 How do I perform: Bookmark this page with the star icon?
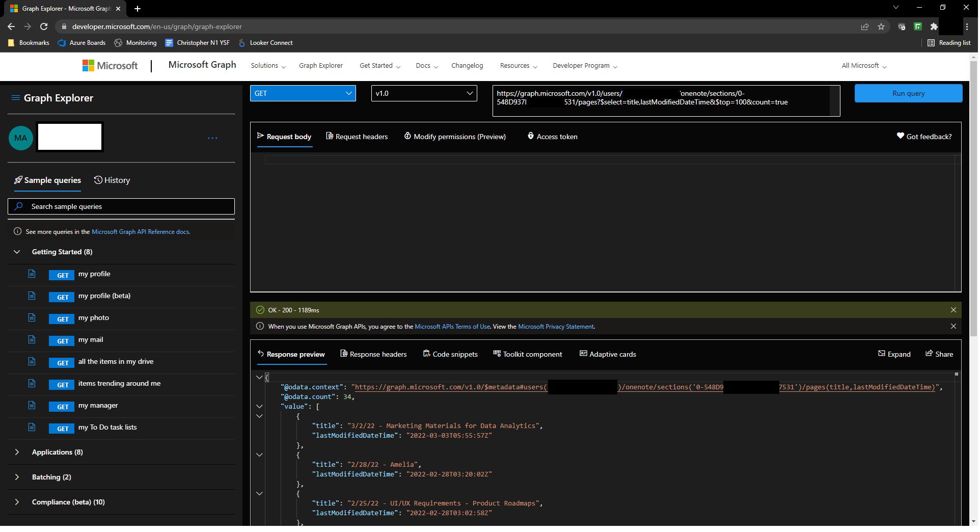click(x=881, y=26)
